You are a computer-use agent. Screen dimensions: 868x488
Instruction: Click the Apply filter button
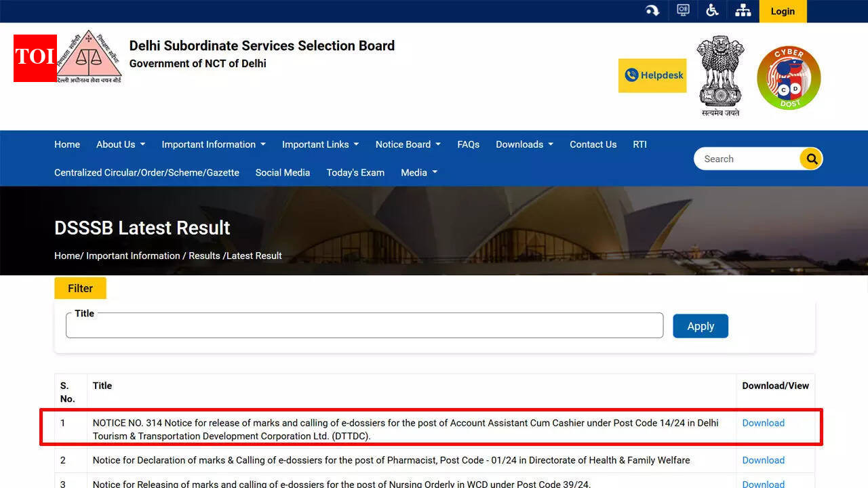click(x=701, y=325)
